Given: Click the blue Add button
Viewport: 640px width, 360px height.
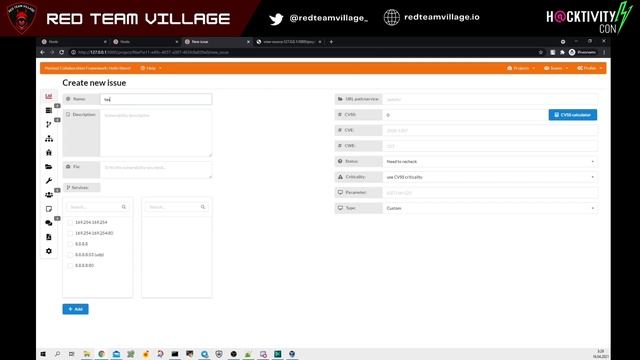Looking at the screenshot, I should [76, 309].
